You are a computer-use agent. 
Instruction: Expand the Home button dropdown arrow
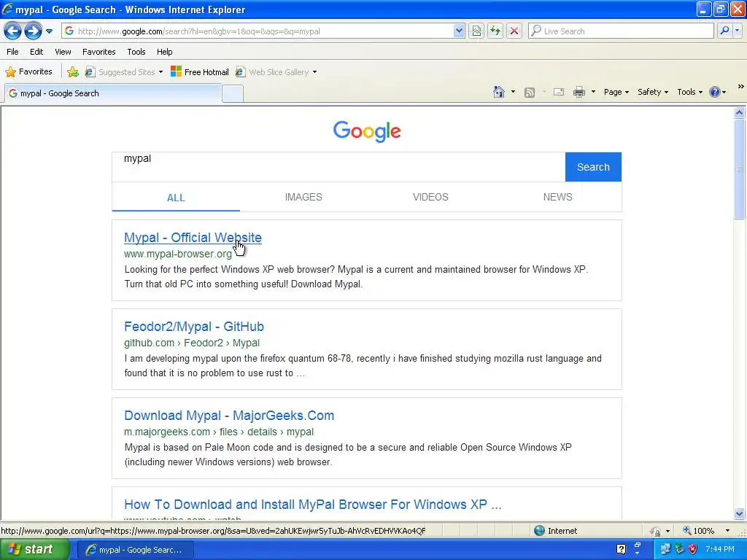pos(513,92)
